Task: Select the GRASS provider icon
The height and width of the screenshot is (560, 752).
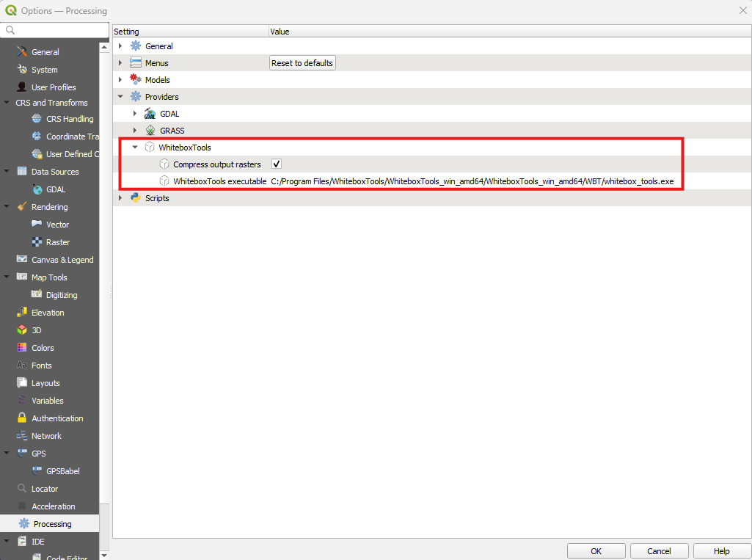Action: click(x=149, y=131)
